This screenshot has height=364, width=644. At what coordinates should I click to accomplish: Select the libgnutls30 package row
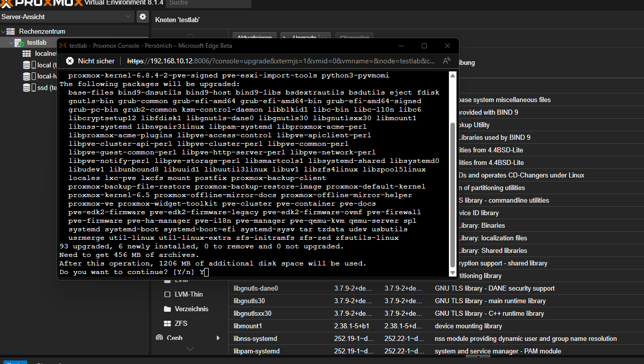pos(436,301)
